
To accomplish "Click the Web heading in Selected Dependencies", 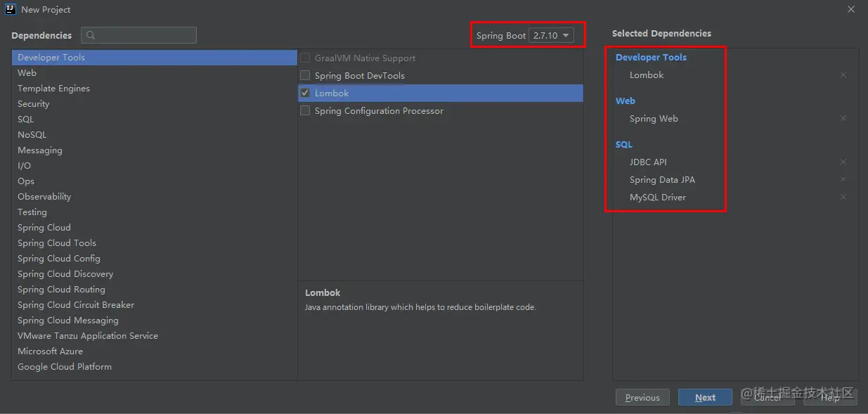I will (626, 101).
